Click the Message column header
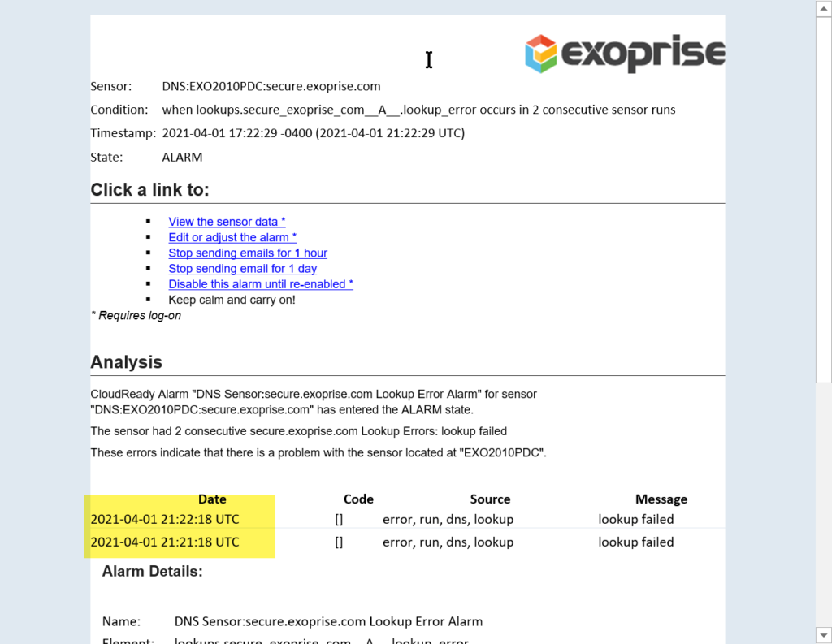The width and height of the screenshot is (832, 644). (x=661, y=499)
